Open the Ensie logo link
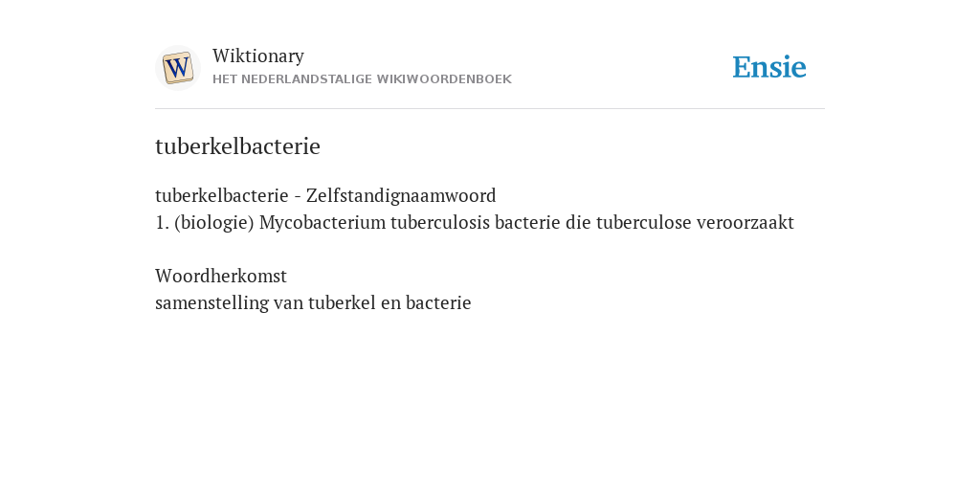This screenshot has width=980, height=490. [x=769, y=67]
